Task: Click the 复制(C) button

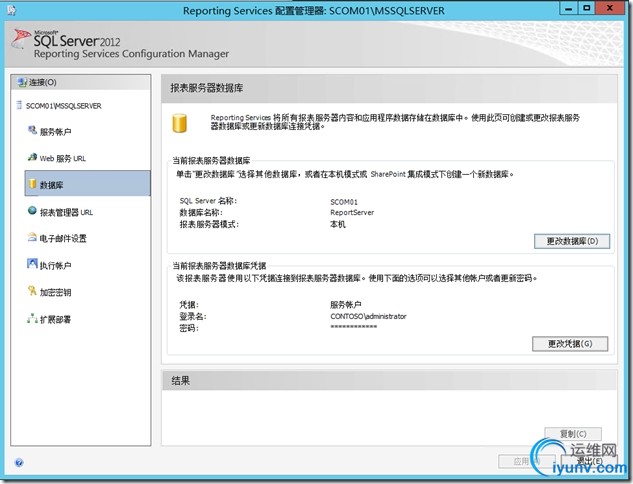Action: point(573,434)
